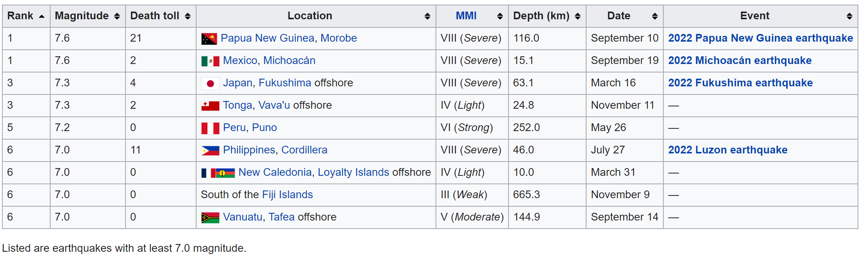Sort rows using Location column header
The height and width of the screenshot is (261, 868).
coord(427,16)
